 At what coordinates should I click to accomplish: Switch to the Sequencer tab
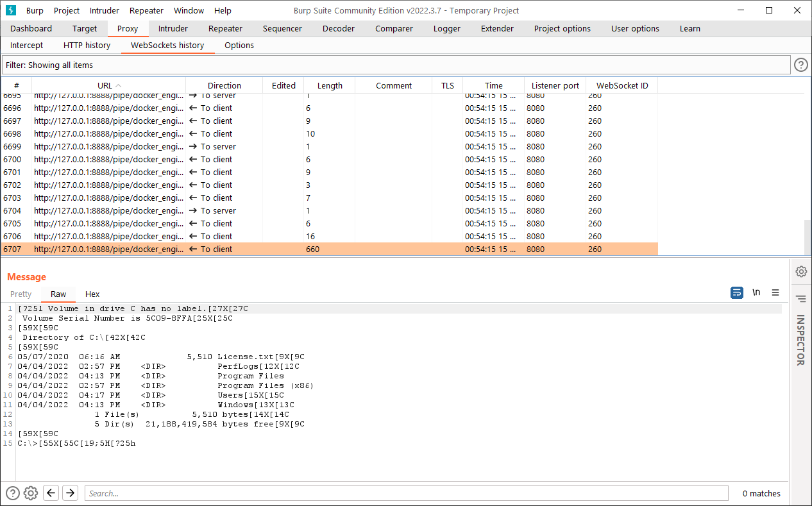pyautogui.click(x=282, y=28)
